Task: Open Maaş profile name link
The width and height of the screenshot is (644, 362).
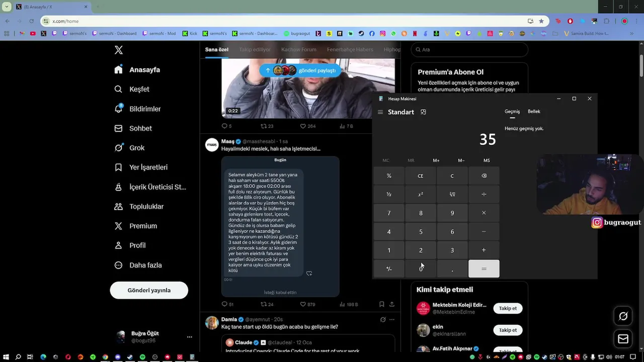Action: point(228,141)
